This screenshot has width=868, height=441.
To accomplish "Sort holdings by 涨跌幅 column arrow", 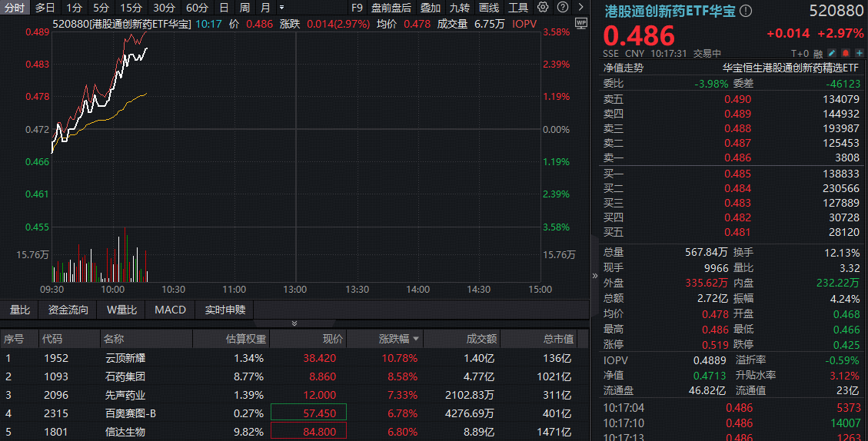I will [417, 339].
